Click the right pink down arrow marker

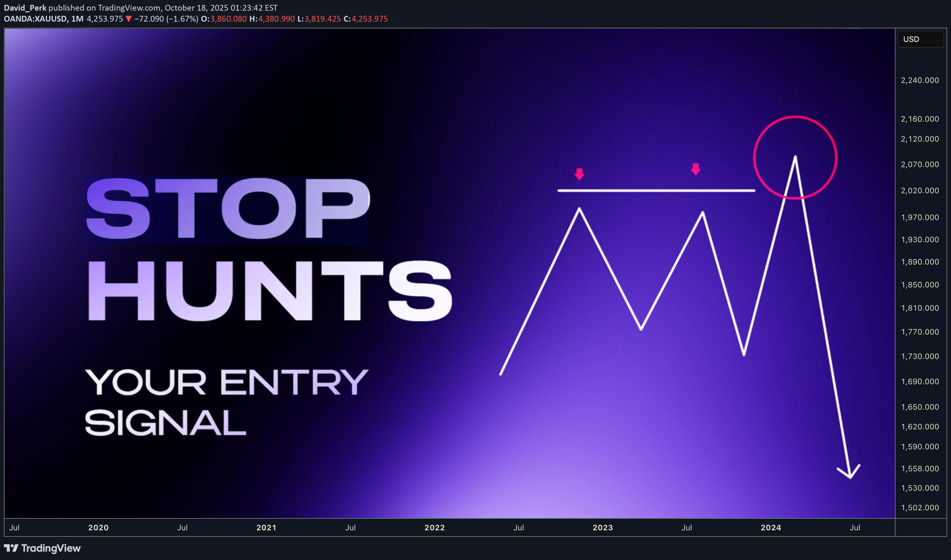tap(696, 169)
